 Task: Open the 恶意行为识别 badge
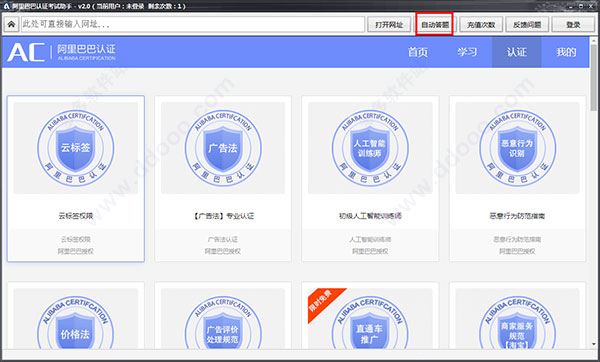click(517, 148)
